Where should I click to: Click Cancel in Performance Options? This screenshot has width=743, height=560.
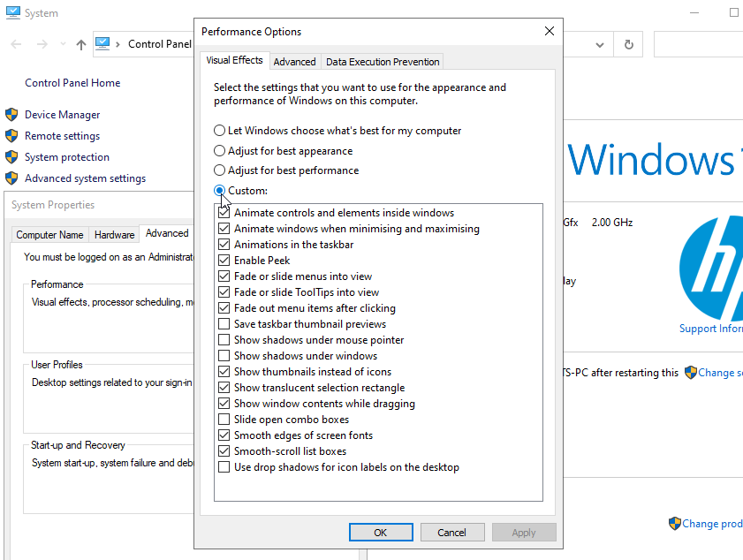pyautogui.click(x=452, y=533)
